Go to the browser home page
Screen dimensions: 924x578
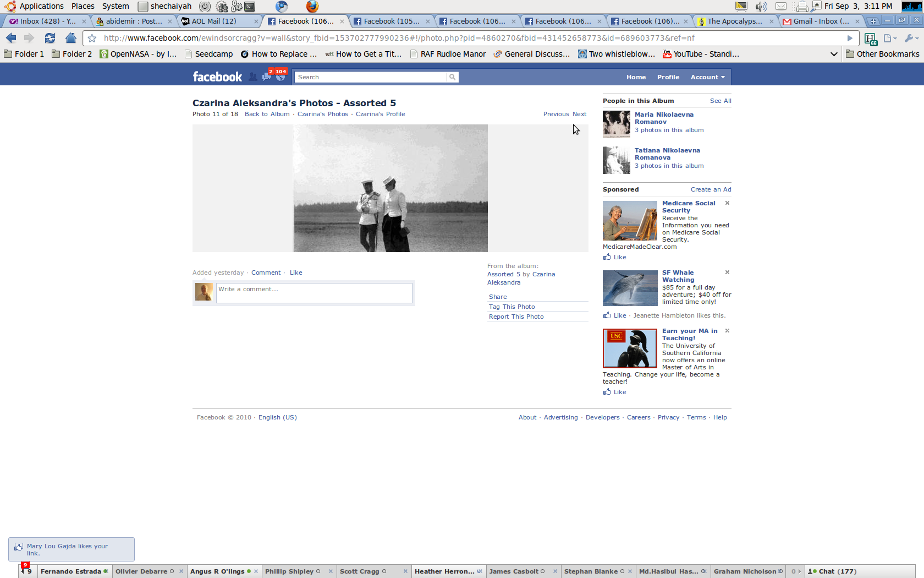click(x=70, y=38)
